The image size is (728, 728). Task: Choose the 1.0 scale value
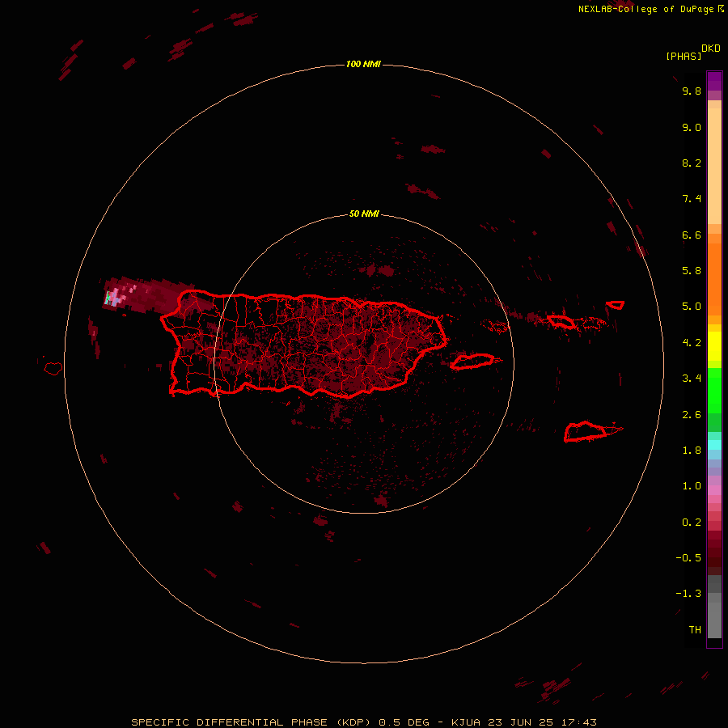(x=692, y=486)
